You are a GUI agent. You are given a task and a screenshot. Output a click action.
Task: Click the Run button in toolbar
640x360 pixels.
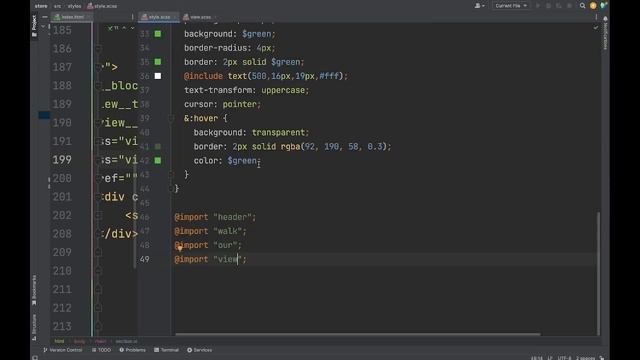[538, 6]
